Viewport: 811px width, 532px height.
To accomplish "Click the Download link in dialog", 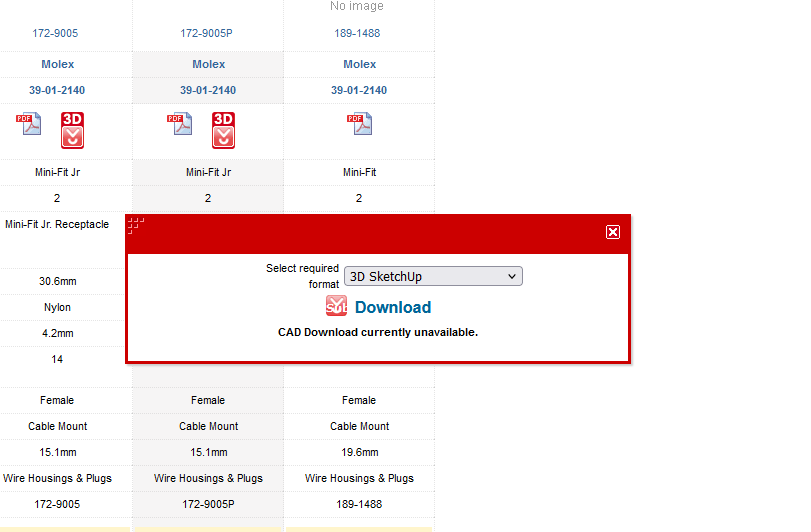I will (393, 307).
